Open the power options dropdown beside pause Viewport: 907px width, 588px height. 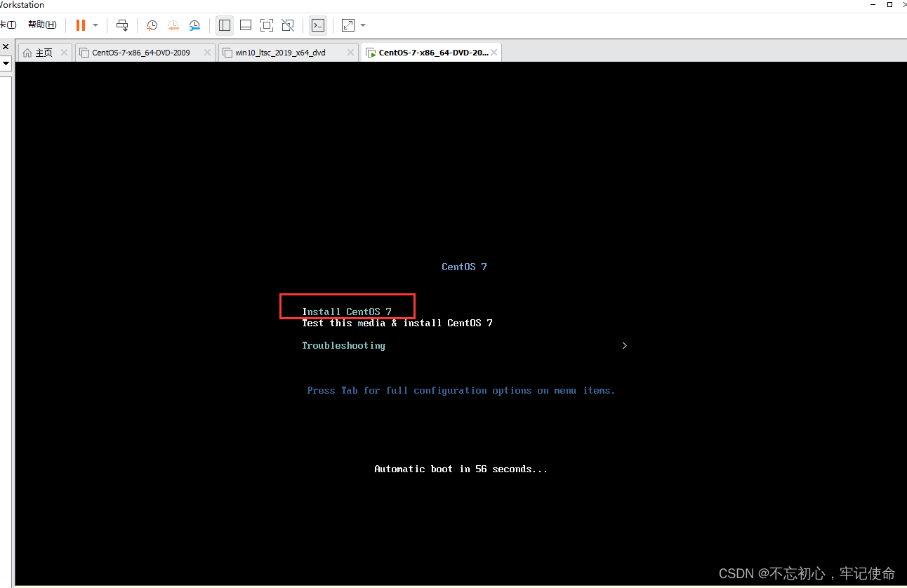(x=95, y=25)
